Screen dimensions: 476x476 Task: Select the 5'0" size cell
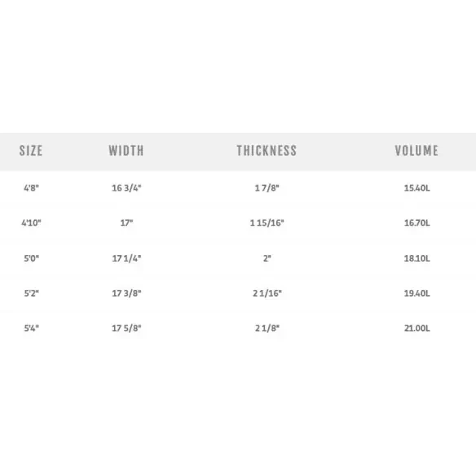pos(31,258)
